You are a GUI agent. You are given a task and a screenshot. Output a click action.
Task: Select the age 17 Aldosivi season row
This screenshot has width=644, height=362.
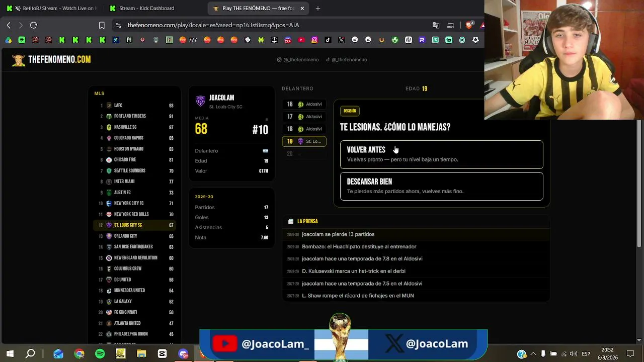304,117
